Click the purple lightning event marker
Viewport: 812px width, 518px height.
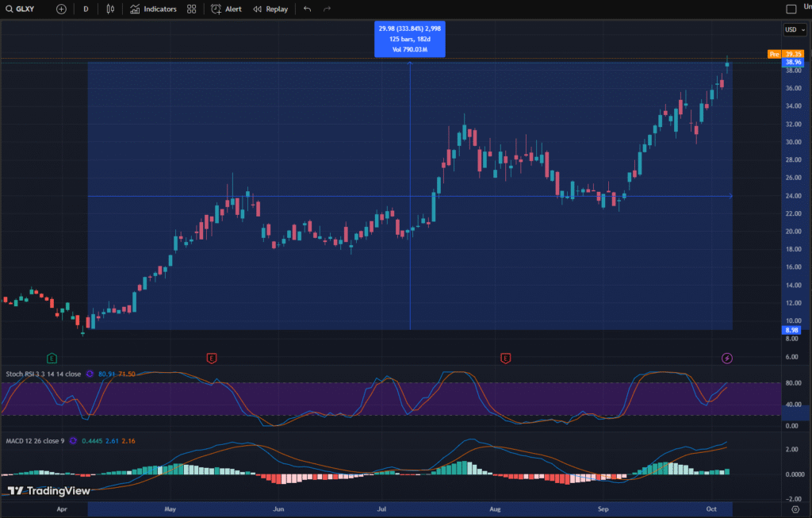click(727, 359)
